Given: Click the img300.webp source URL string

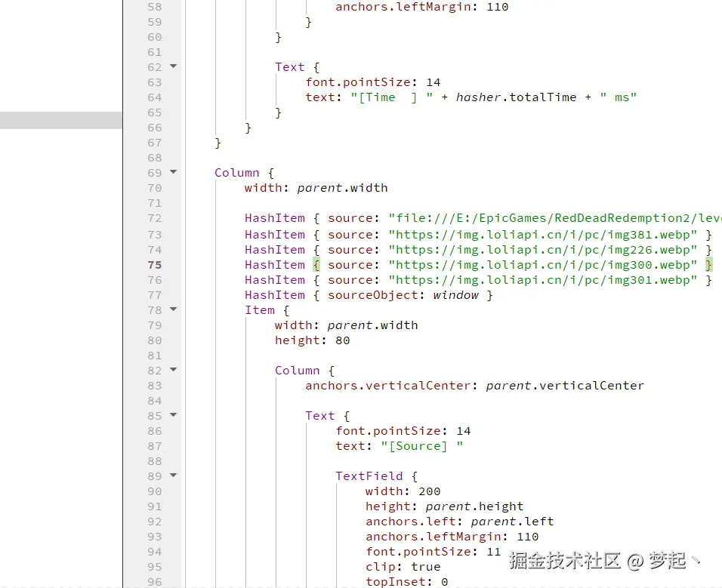Looking at the screenshot, I should point(542,265).
